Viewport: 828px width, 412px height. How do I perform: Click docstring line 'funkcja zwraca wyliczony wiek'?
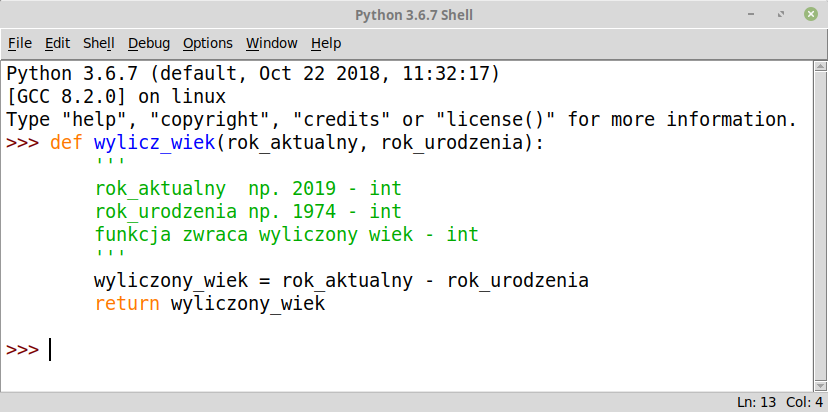[253, 234]
